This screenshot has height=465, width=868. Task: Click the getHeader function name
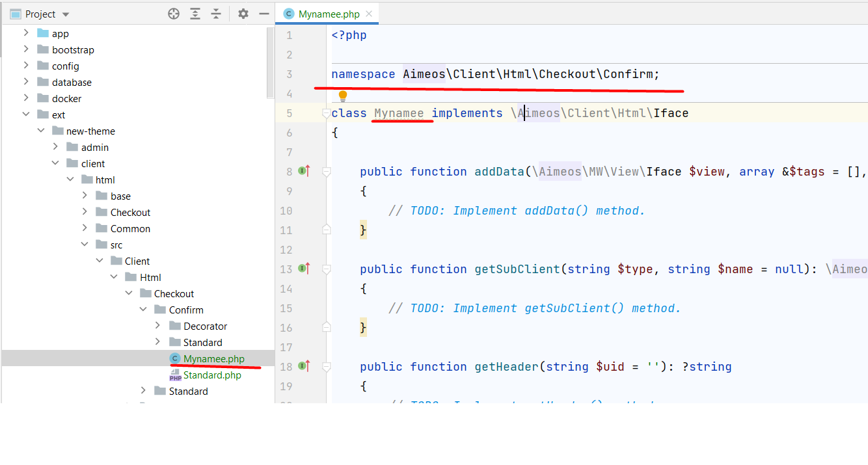pyautogui.click(x=507, y=367)
